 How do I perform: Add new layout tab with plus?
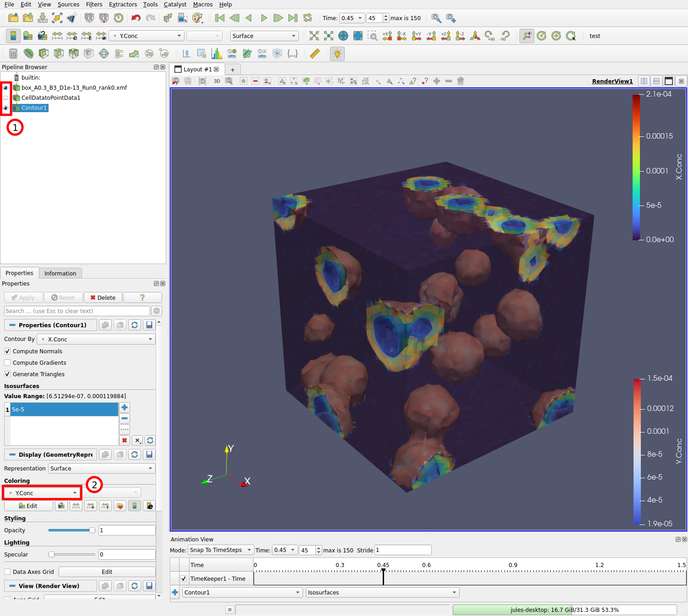233,70
